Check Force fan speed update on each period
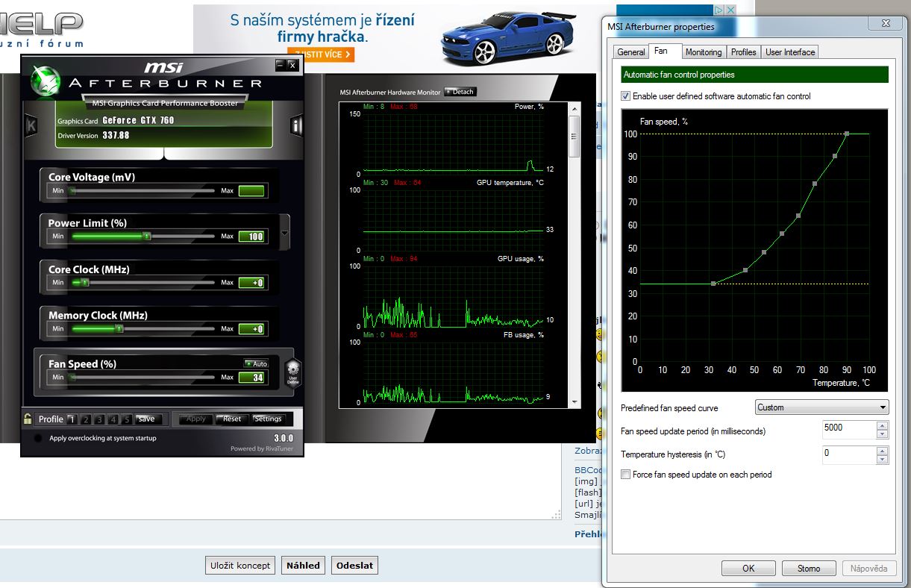Image resolution: width=911 pixels, height=588 pixels. coord(626,475)
